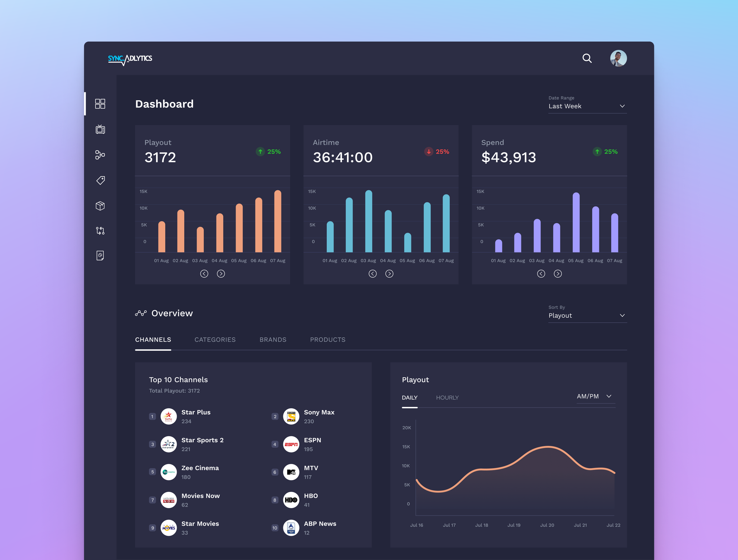
Task: Open the Sort By Playout dropdown
Action: tap(587, 315)
